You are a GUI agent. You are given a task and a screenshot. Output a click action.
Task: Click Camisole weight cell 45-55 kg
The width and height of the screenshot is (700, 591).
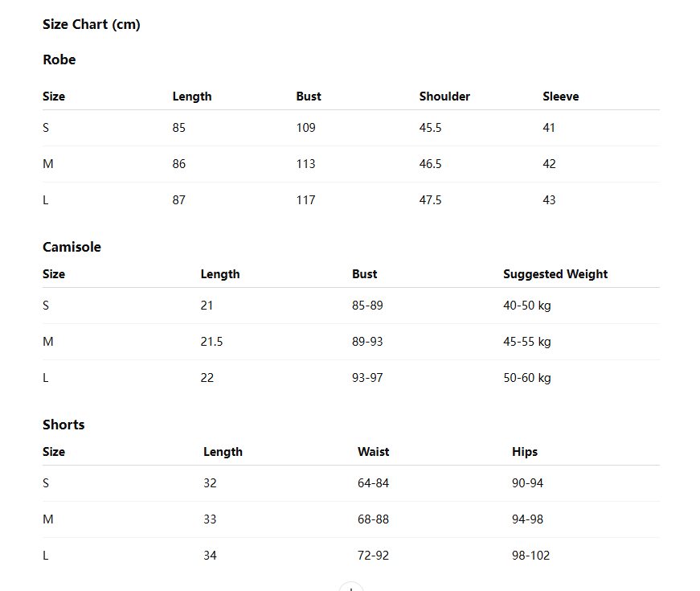coord(527,342)
